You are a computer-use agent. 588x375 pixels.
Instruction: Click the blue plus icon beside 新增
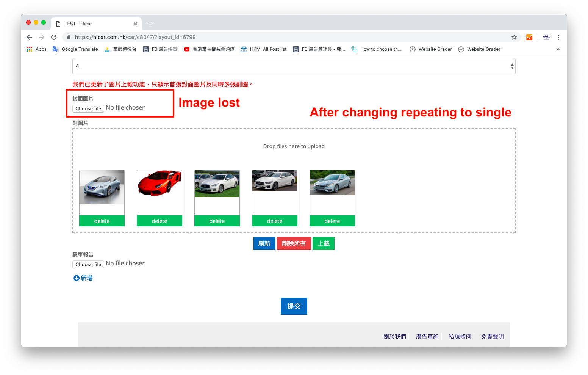[x=76, y=278]
